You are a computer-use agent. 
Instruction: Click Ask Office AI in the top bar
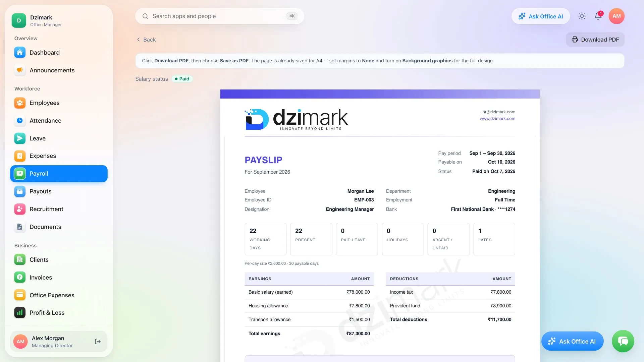(541, 16)
